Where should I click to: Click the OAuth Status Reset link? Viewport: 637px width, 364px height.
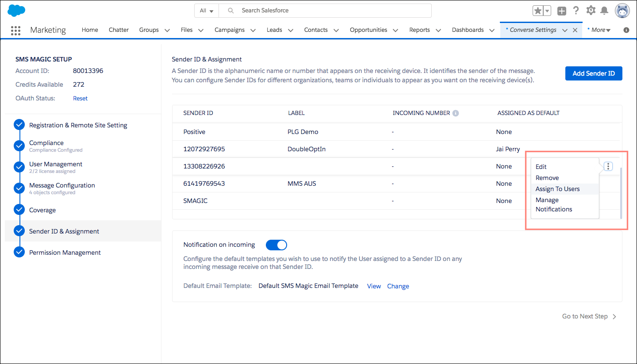[x=80, y=98]
